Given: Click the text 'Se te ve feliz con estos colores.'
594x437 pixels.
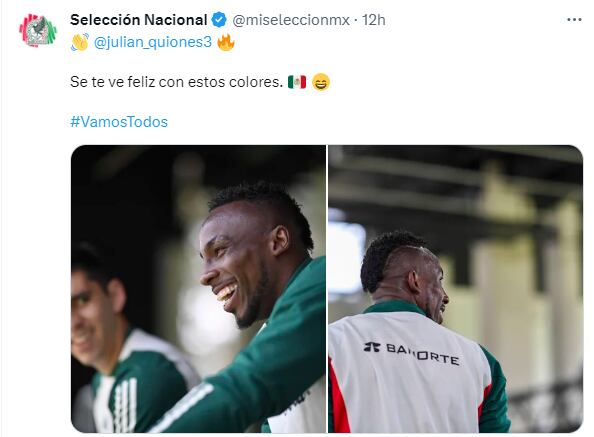Looking at the screenshot, I should click(177, 82).
